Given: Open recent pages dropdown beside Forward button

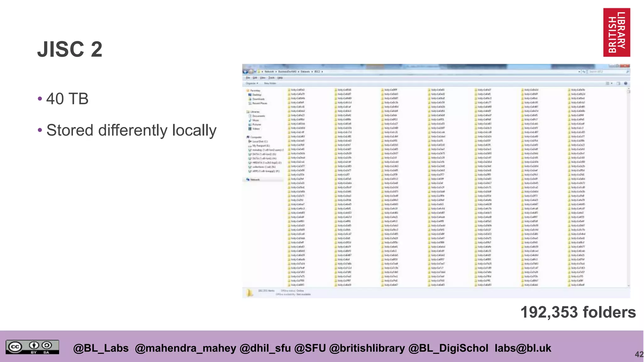Looking at the screenshot, I should [255, 72].
